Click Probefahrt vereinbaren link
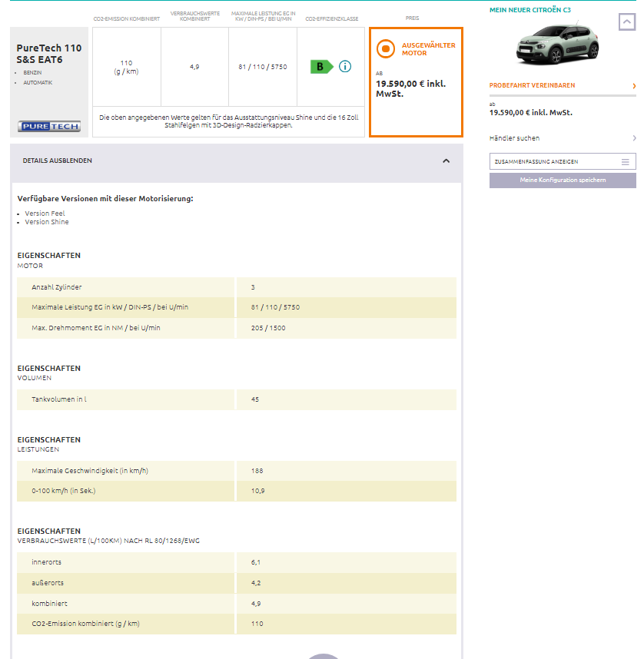The width and height of the screenshot is (644, 659). click(x=532, y=85)
